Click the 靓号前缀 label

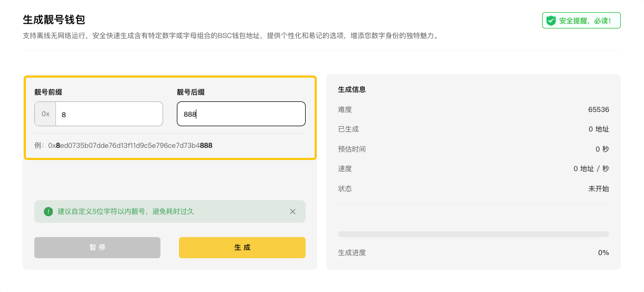tap(49, 92)
